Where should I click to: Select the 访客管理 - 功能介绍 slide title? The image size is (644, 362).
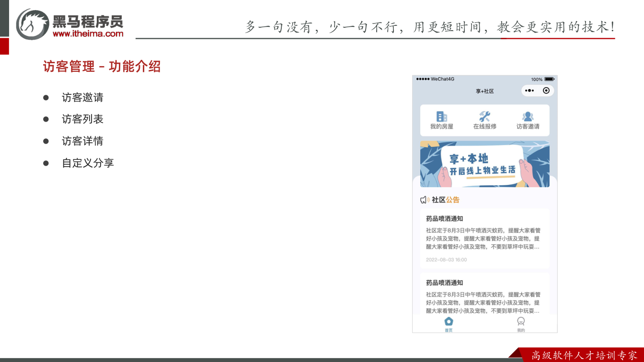point(102,67)
